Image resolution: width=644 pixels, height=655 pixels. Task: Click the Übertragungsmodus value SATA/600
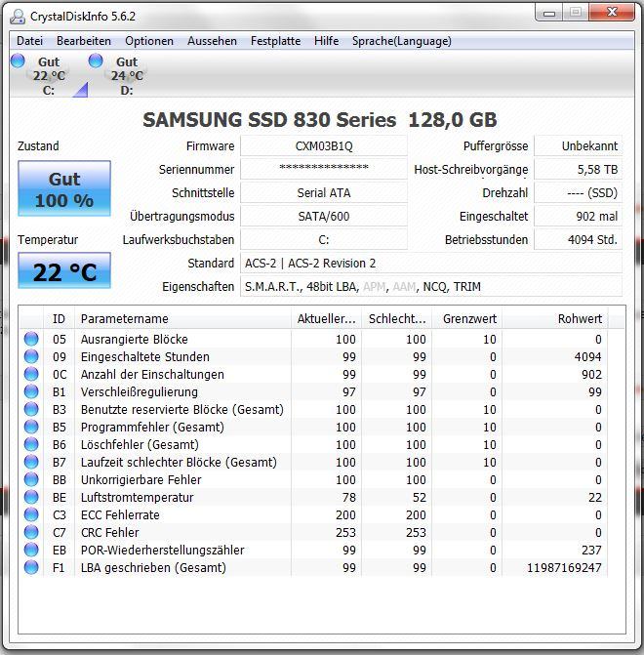(324, 217)
